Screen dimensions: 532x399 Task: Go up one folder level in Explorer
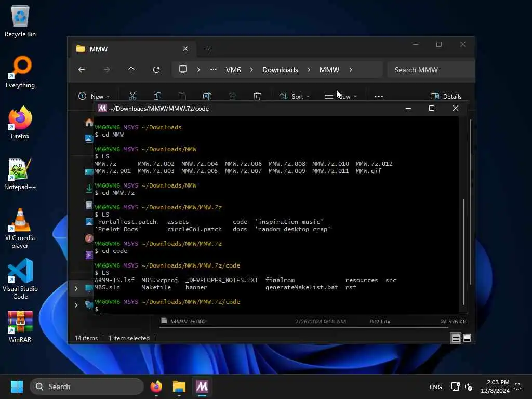(x=131, y=70)
